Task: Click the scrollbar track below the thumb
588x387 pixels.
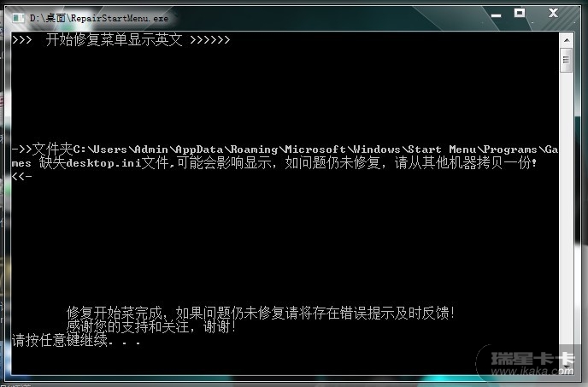Action: pyautogui.click(x=567, y=214)
